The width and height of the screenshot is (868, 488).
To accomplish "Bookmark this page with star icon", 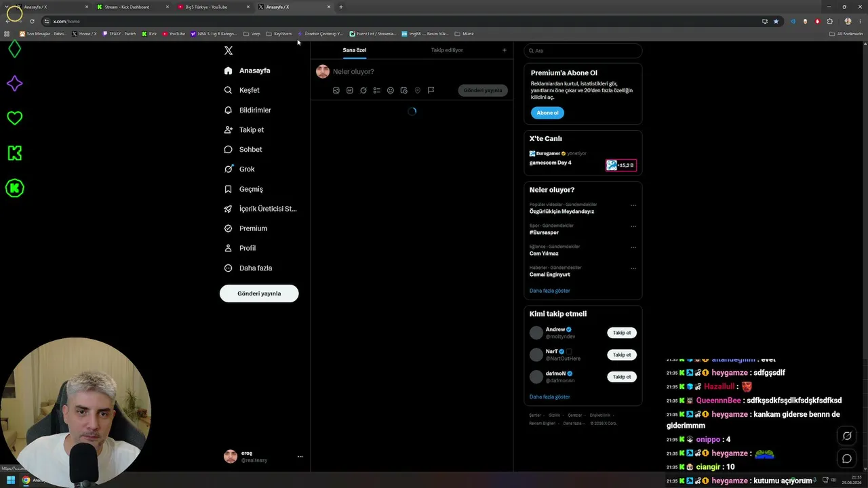I will coord(776,21).
